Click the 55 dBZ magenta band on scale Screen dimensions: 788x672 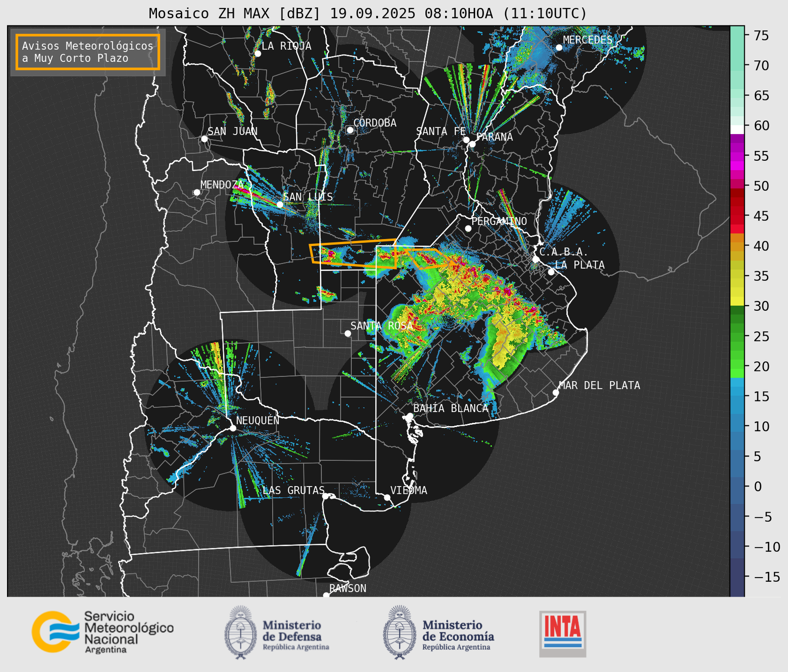(737, 156)
